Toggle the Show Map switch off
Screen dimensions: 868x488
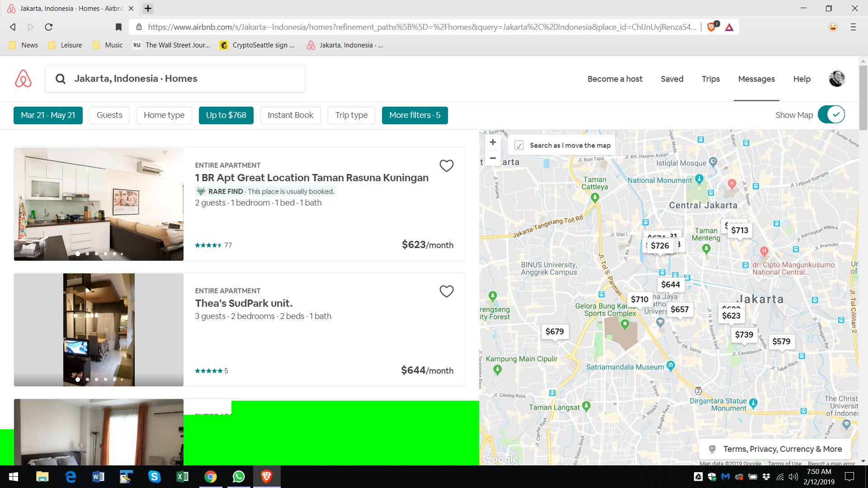click(x=831, y=115)
